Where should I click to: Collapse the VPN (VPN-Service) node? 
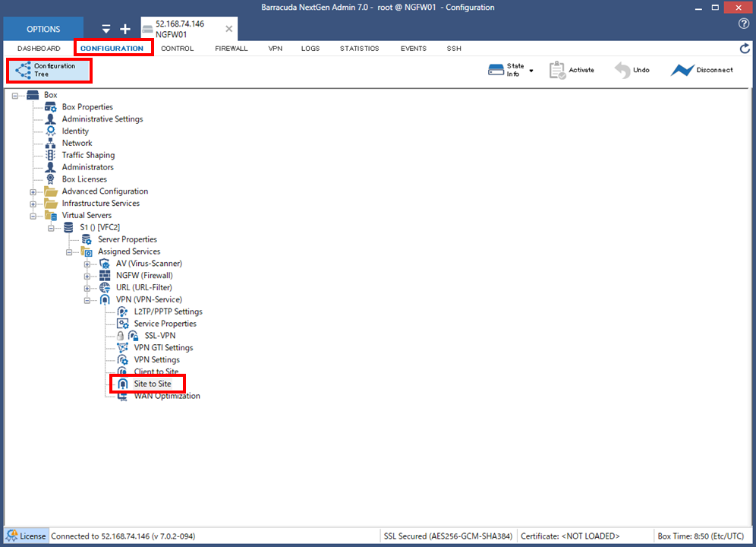coord(87,300)
